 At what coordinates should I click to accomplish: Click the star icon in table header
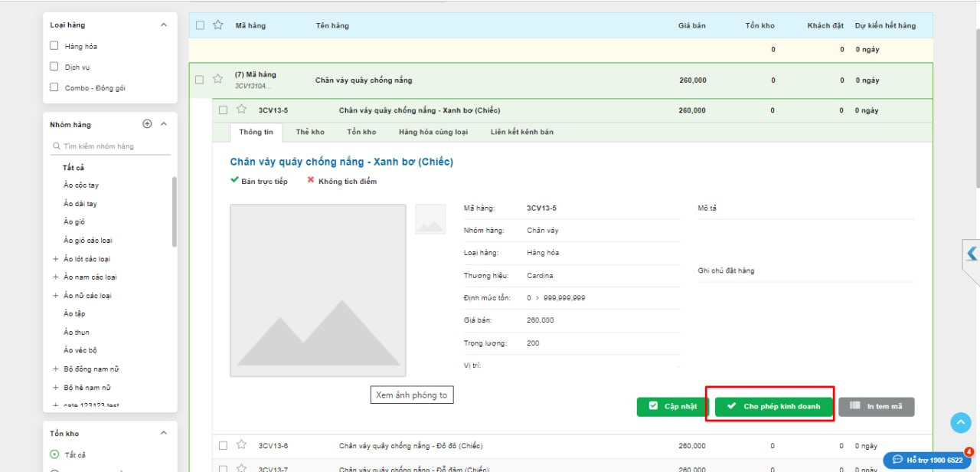217,25
